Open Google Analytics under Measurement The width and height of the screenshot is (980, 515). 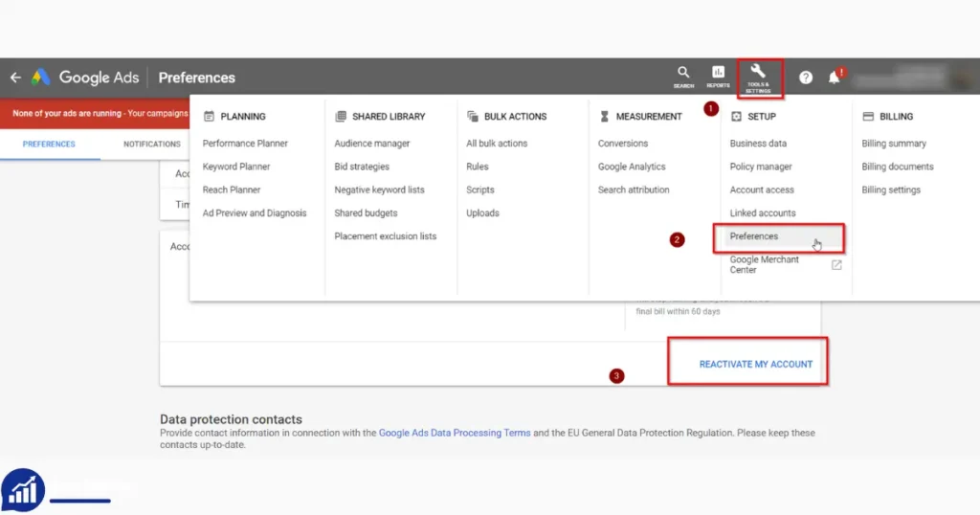coord(632,167)
